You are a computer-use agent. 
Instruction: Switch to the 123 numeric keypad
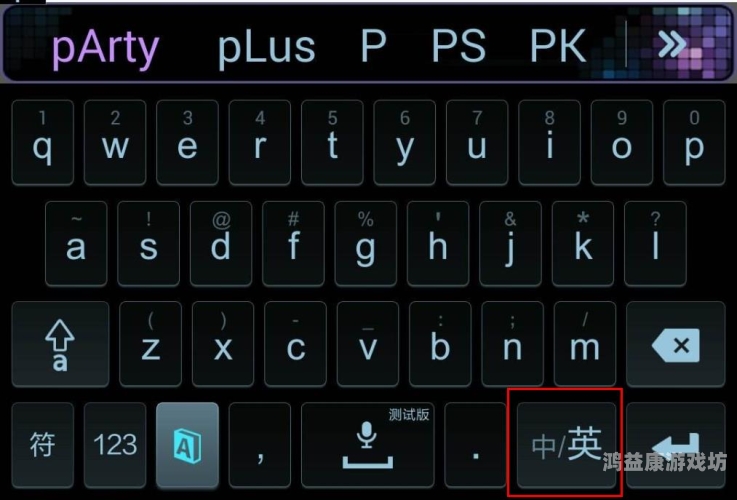tap(115, 445)
